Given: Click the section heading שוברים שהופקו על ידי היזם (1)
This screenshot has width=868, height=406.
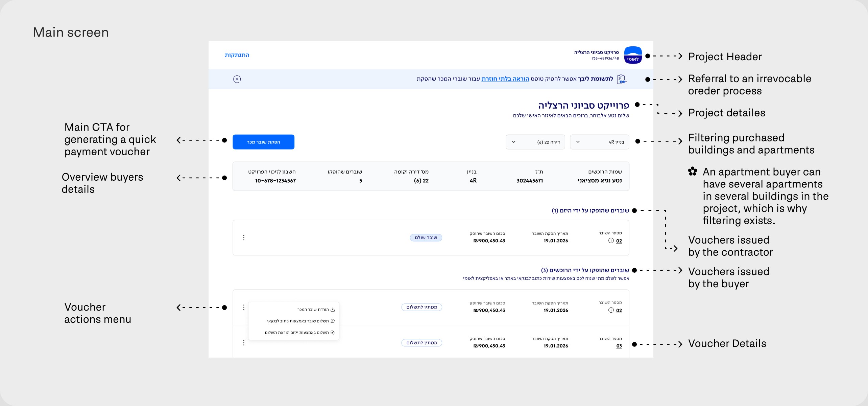Looking at the screenshot, I should click(x=590, y=210).
